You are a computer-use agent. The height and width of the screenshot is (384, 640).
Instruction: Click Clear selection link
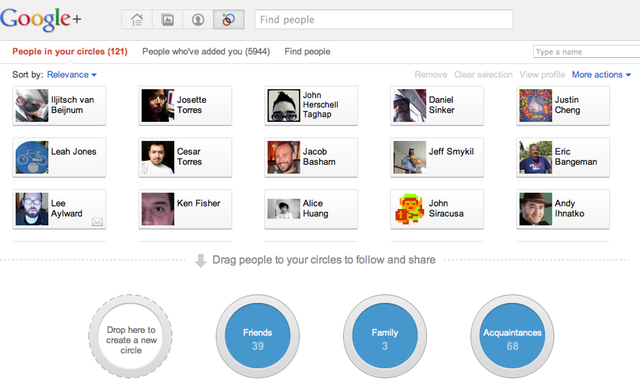pyautogui.click(x=483, y=75)
